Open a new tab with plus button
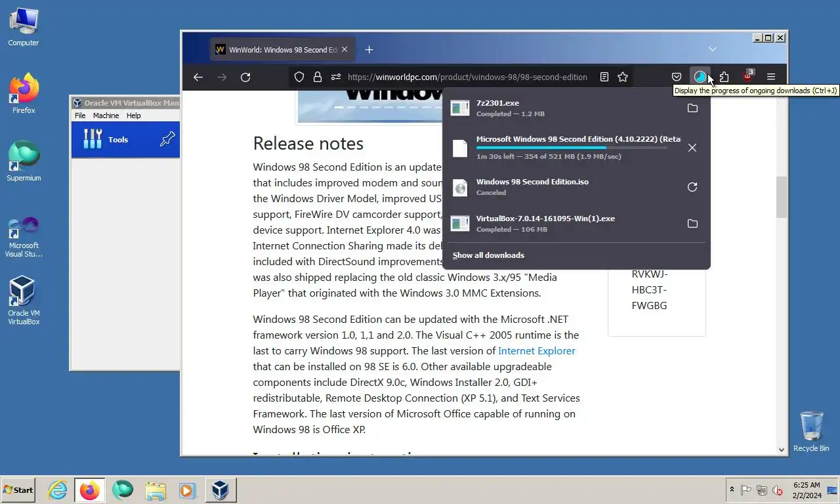The image size is (840, 504). [x=369, y=49]
